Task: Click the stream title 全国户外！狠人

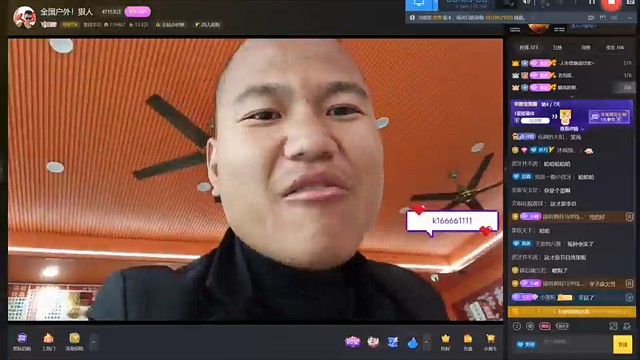Action: [x=67, y=12]
